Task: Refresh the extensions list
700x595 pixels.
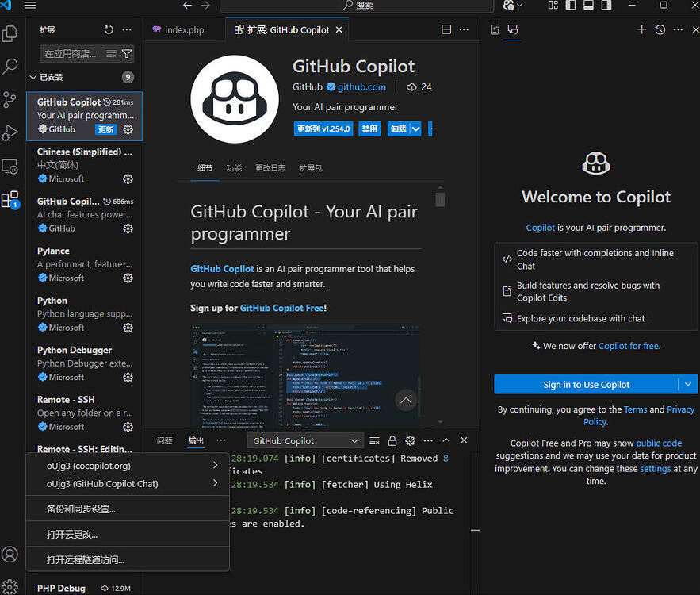Action: 109,29
